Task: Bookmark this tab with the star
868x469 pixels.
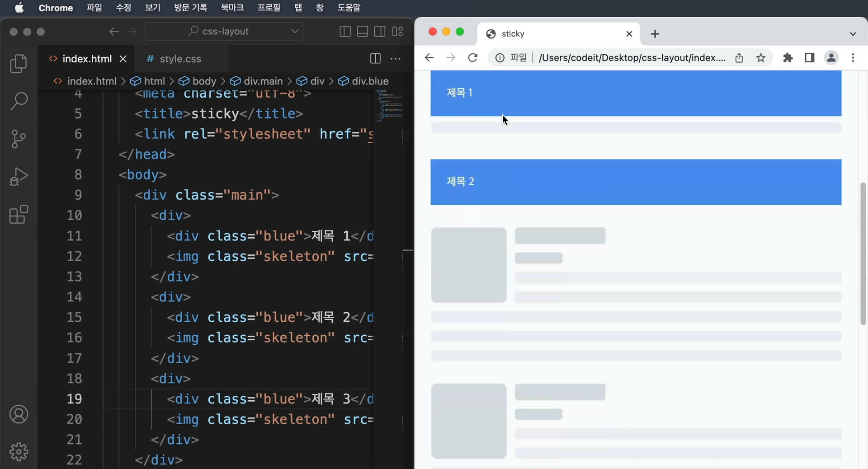Action: point(761,58)
